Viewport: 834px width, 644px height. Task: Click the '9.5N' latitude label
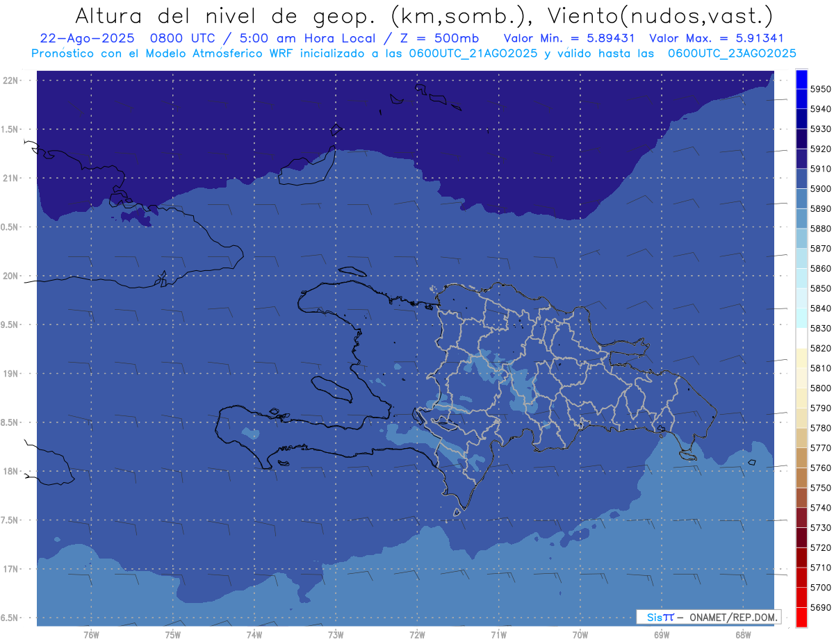click(10, 324)
